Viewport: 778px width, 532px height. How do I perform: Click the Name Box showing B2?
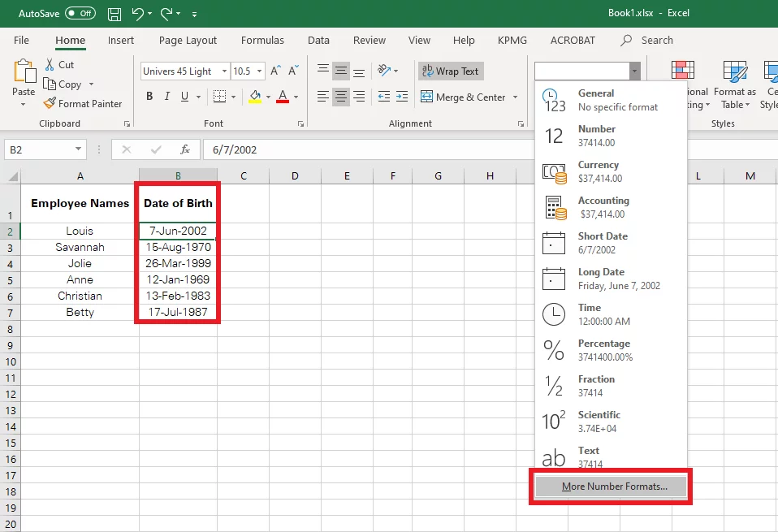pos(39,149)
